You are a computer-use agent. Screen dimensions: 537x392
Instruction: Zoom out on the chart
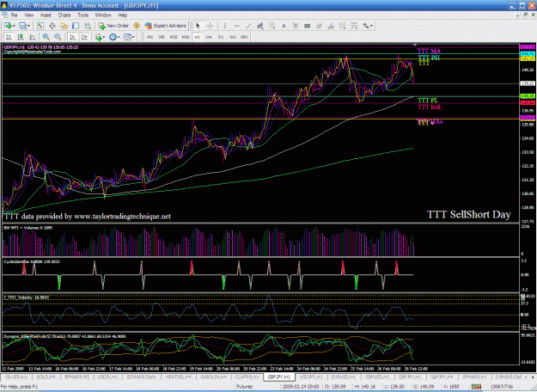[58, 37]
